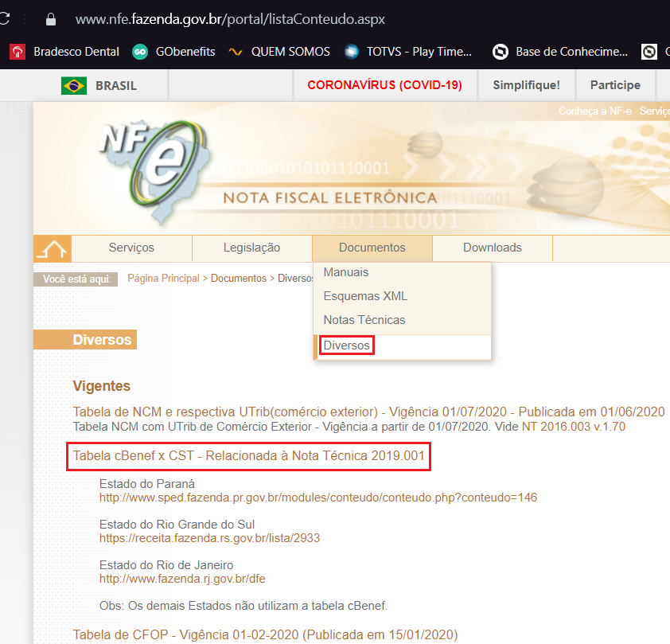
Task: Open the Participe link
Action: 615,85
